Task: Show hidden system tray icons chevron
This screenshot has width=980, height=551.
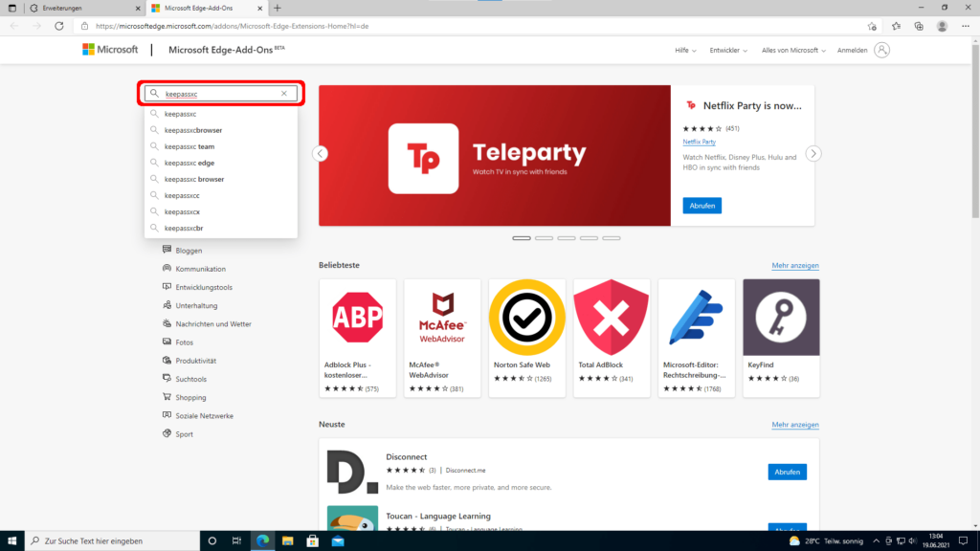Action: click(x=876, y=541)
